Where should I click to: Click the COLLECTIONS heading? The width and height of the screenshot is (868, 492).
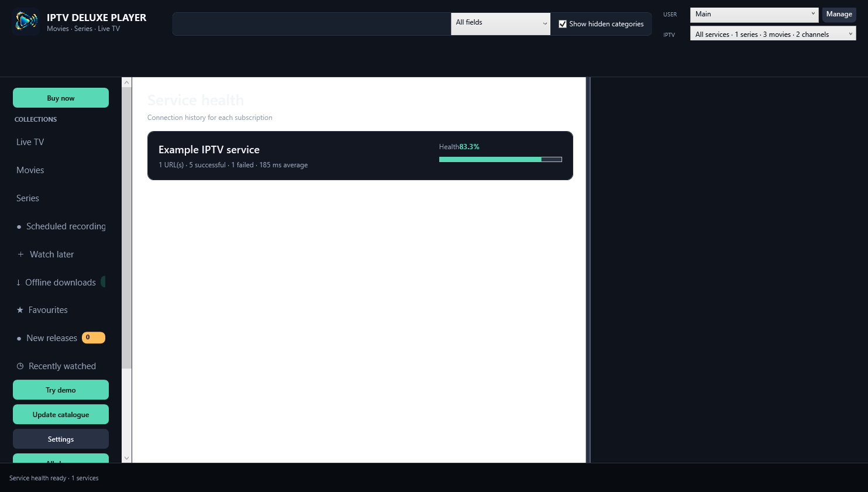tap(36, 119)
